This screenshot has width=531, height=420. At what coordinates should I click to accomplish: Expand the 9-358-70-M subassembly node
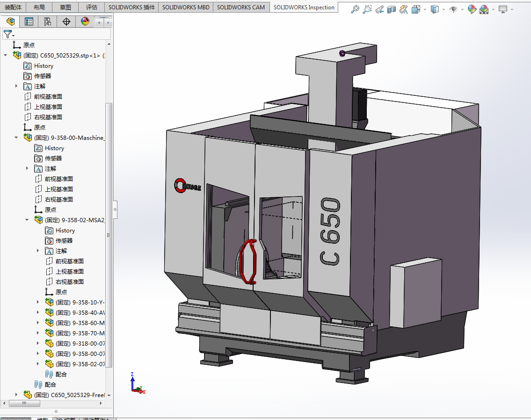pyautogui.click(x=38, y=333)
